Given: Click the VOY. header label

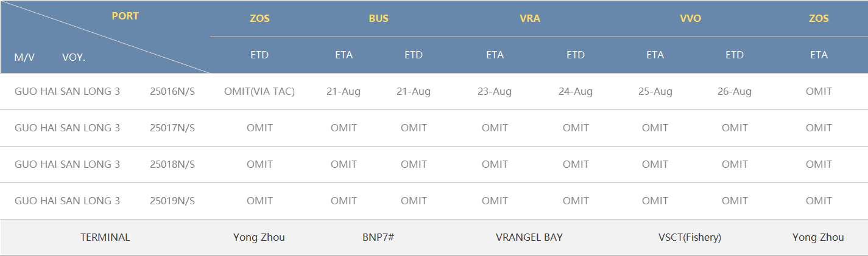Looking at the screenshot, I should coord(74,58).
